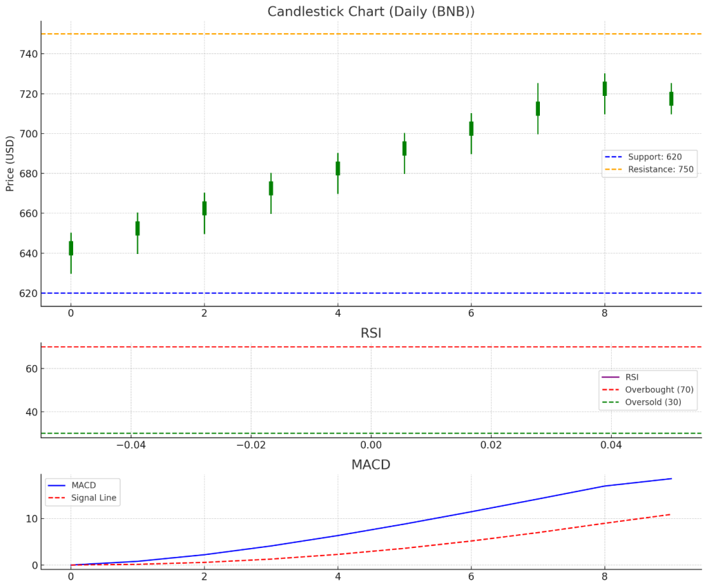Click the 700 price tick label

click(x=28, y=134)
